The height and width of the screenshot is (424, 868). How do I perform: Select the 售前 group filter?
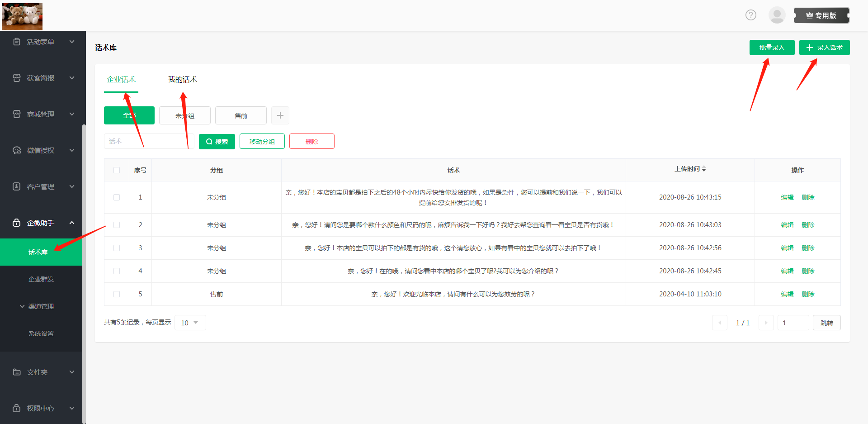click(241, 115)
